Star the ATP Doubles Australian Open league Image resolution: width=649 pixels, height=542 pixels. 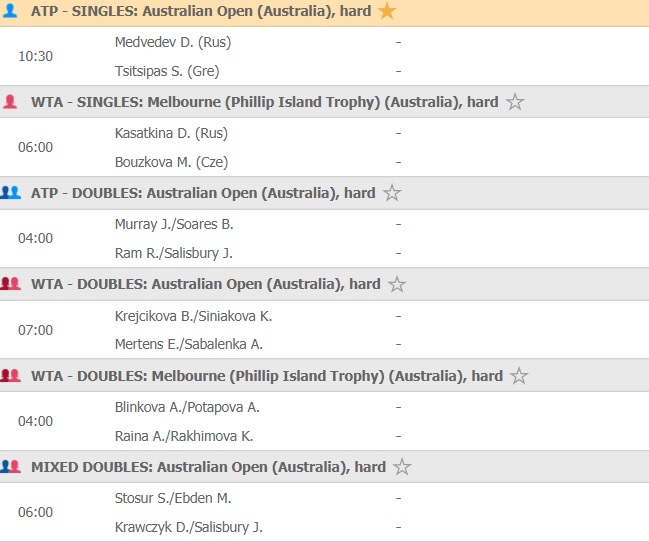pos(392,193)
